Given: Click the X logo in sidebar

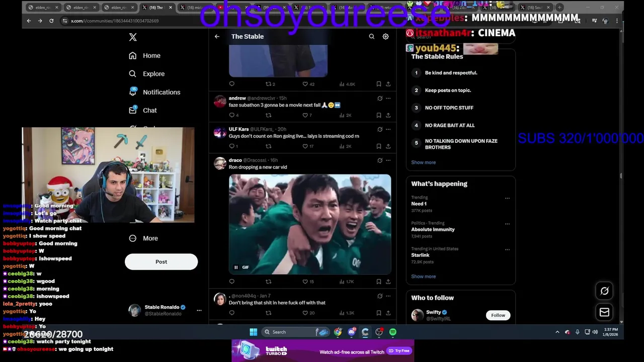Looking at the screenshot, I should pos(133,37).
